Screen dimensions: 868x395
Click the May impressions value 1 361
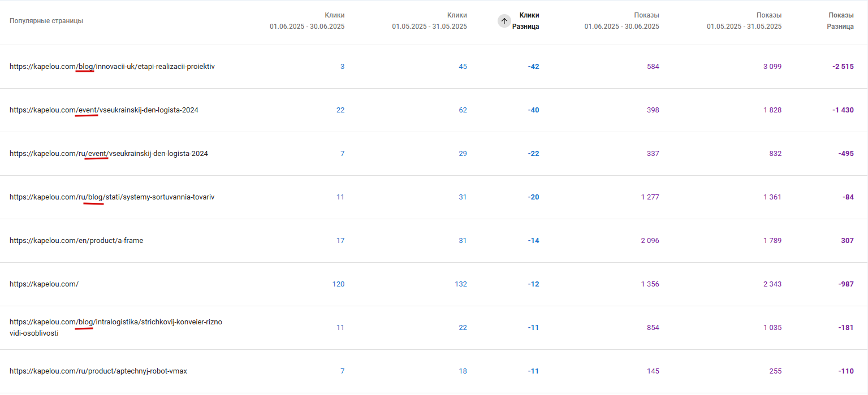pyautogui.click(x=772, y=197)
